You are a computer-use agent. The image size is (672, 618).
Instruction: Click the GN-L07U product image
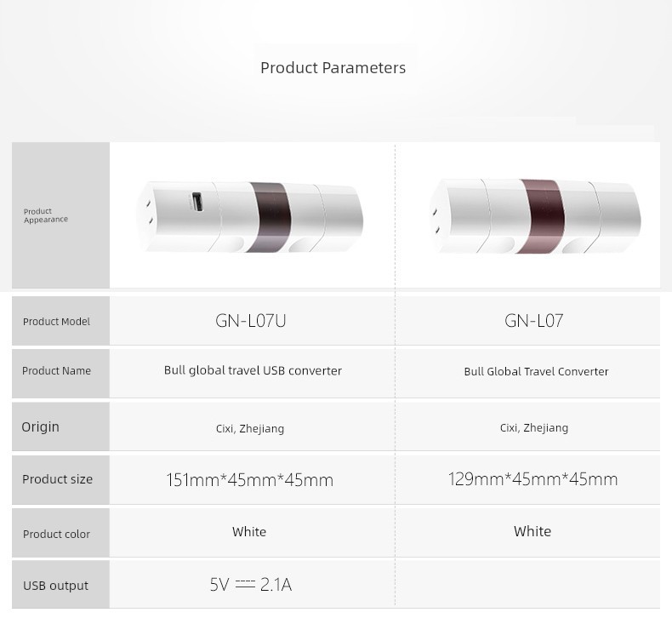tap(250, 215)
